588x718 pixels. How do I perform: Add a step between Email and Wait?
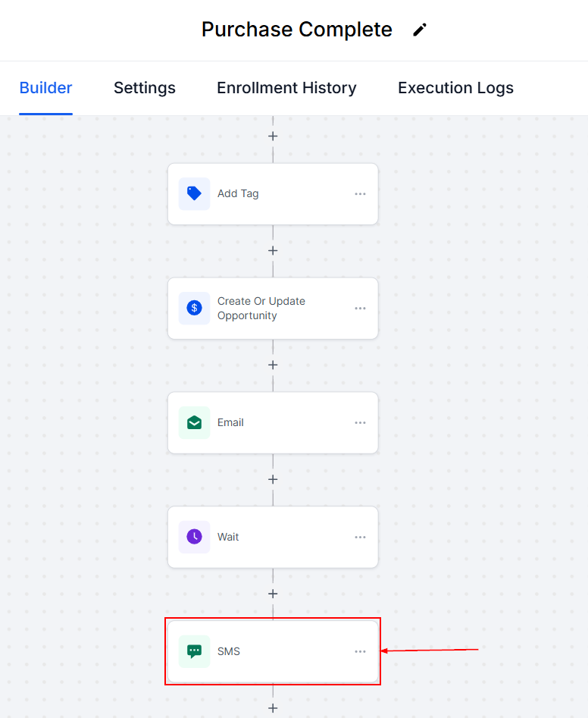pyautogui.click(x=273, y=479)
